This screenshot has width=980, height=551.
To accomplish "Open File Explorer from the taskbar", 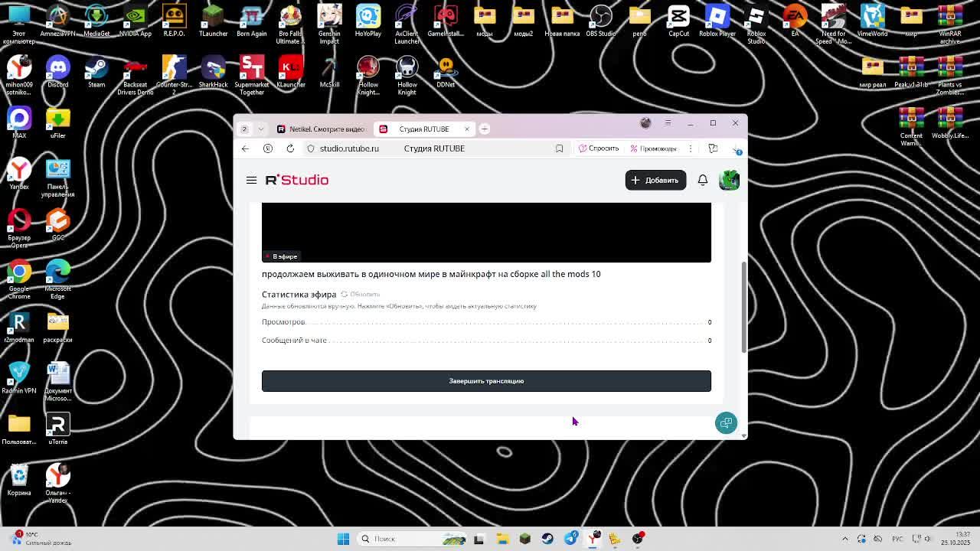I will tap(502, 539).
